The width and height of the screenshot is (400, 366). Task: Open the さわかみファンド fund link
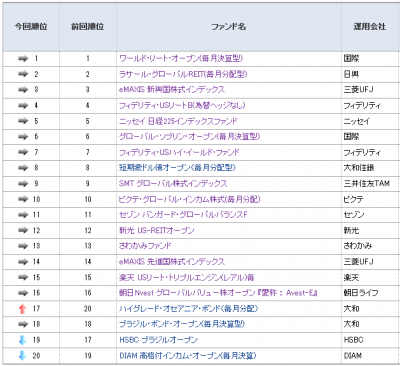145,246
